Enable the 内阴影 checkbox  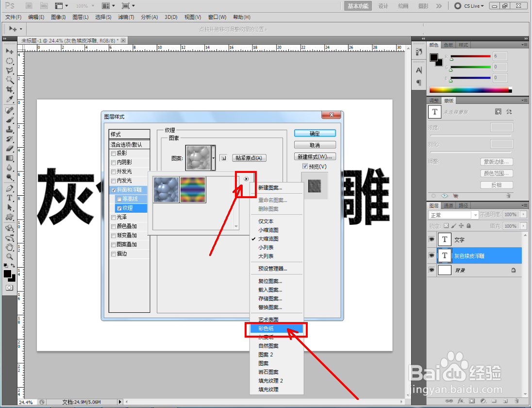point(114,163)
